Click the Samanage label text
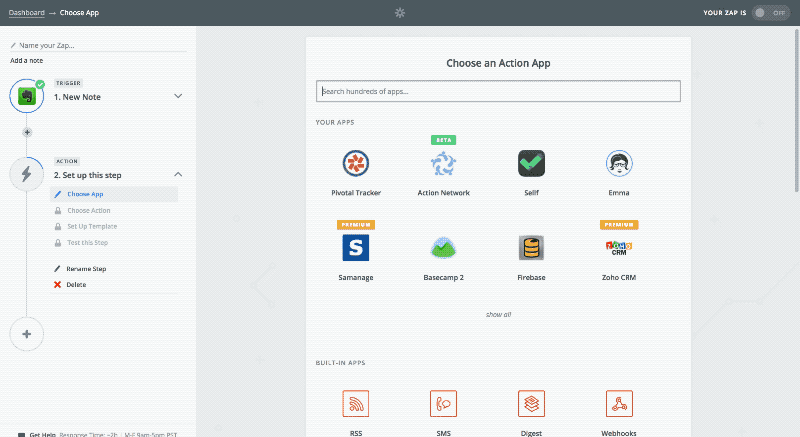This screenshot has width=800, height=437. [x=356, y=277]
